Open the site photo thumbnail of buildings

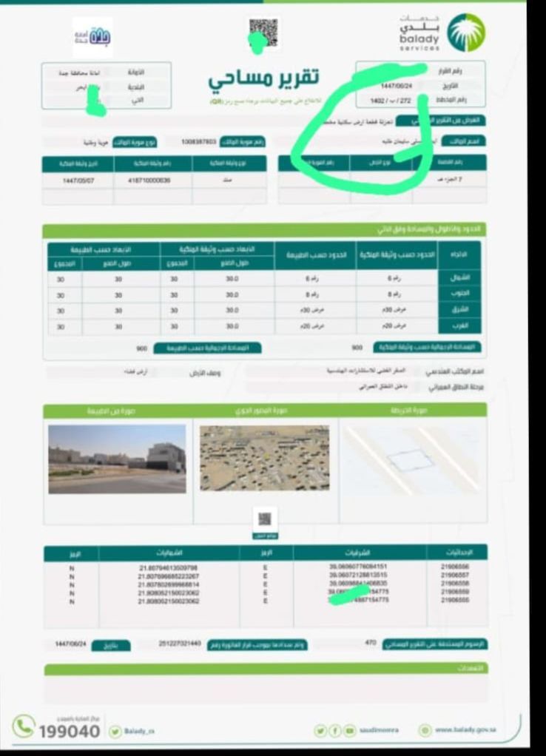pyautogui.click(x=117, y=459)
